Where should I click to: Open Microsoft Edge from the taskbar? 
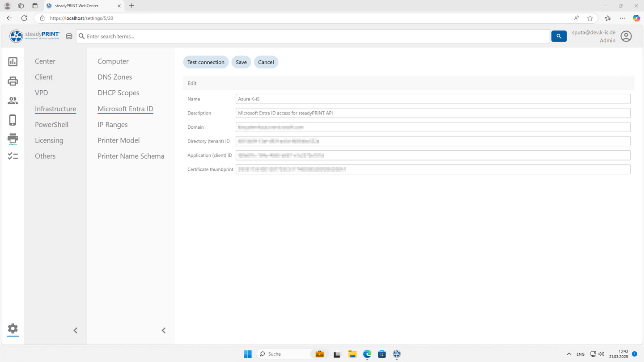click(x=367, y=354)
